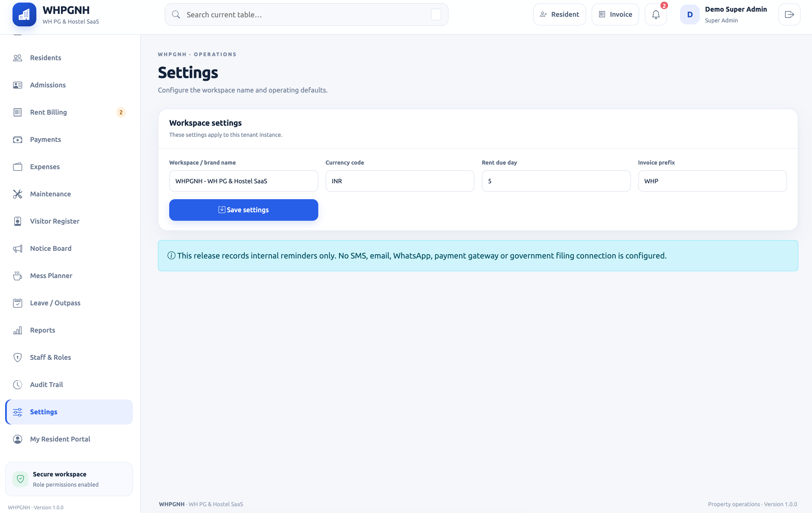
Task: Click the green Secure workspace shield icon
Action: (x=20, y=479)
